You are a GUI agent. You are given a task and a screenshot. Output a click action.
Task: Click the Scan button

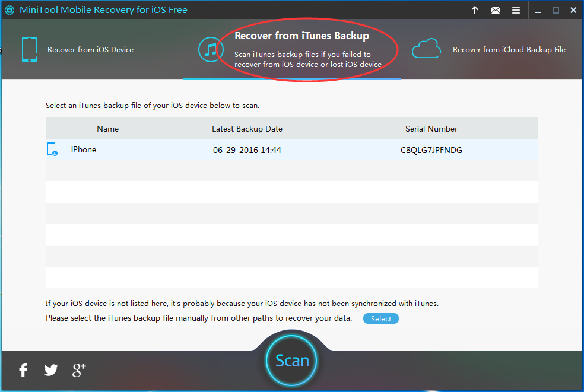tap(291, 361)
